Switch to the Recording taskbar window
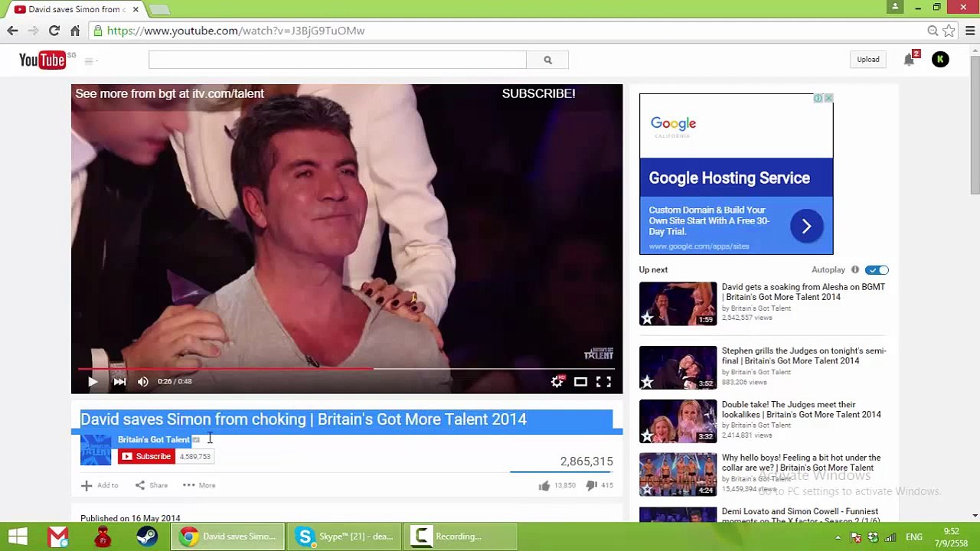This screenshot has height=551, width=980. click(460, 536)
